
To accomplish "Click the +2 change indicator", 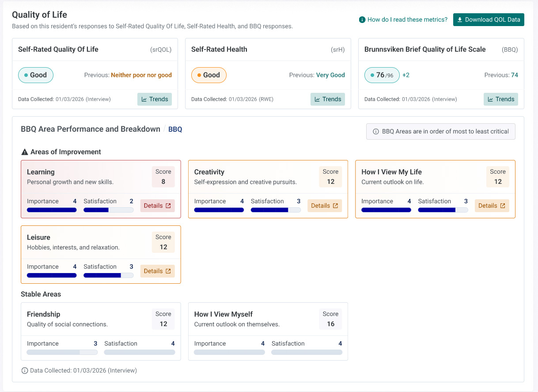I will coord(406,75).
